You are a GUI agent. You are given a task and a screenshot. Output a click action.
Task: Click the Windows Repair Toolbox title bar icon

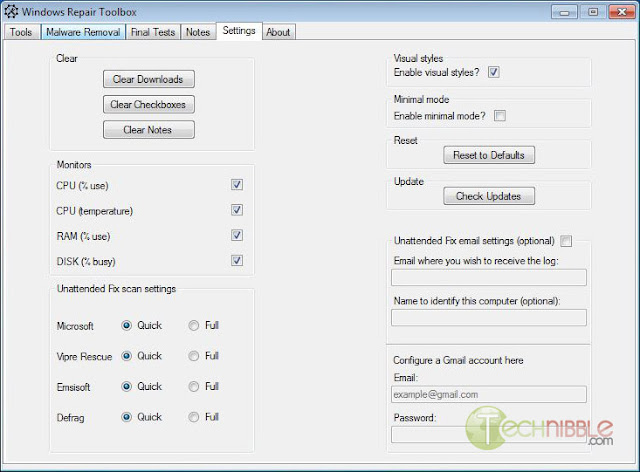[11, 11]
